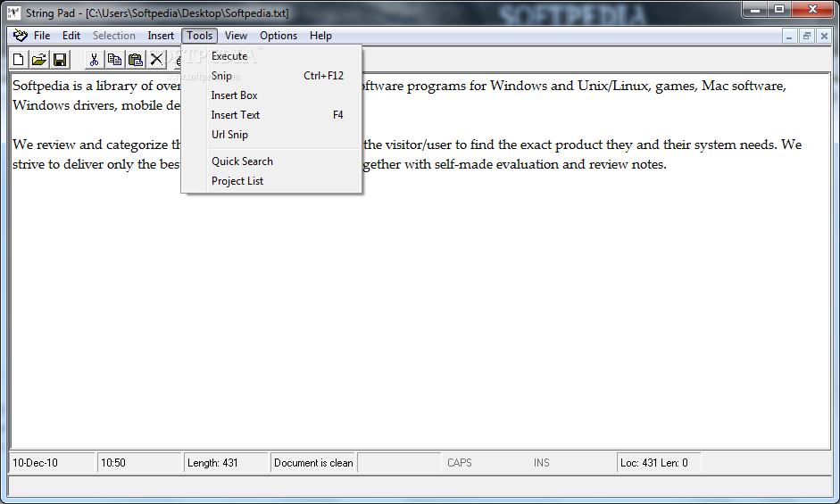Open Project List from Tools menu
Viewport: 840px width, 504px height.
(271, 181)
